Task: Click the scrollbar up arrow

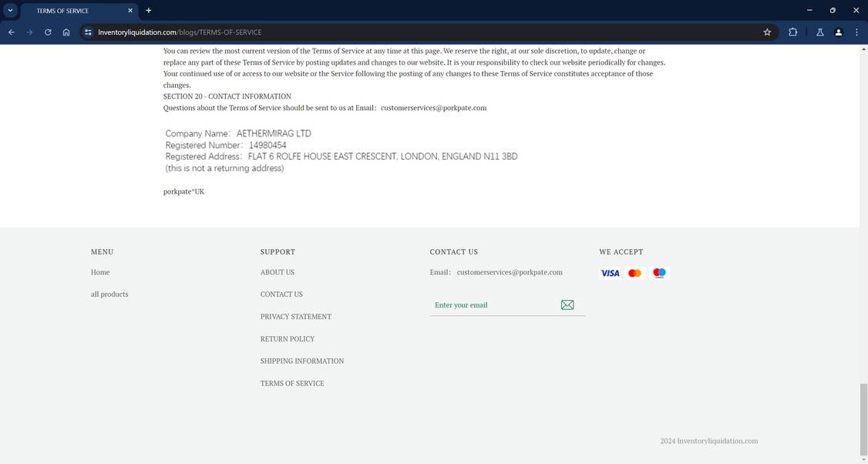Action: pyautogui.click(x=863, y=49)
